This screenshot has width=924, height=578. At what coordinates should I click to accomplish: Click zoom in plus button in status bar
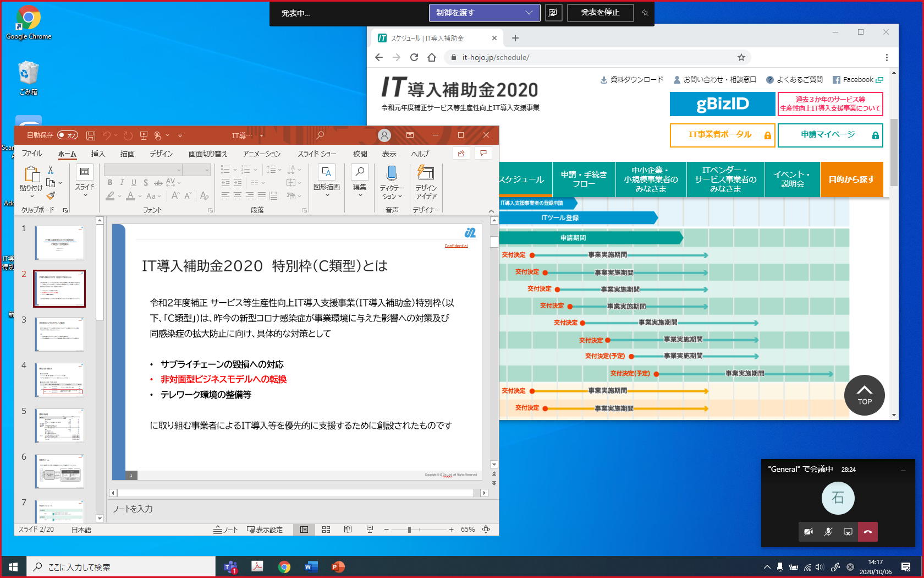click(451, 530)
